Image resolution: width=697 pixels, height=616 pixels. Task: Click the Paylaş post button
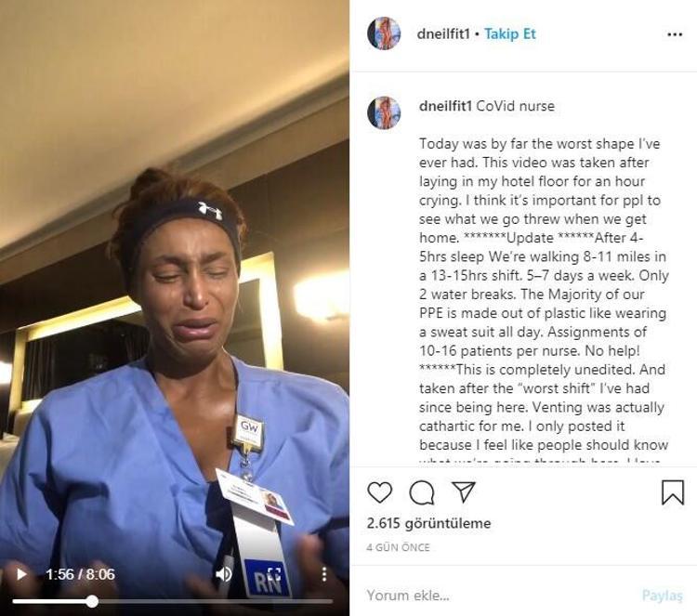[x=662, y=596]
